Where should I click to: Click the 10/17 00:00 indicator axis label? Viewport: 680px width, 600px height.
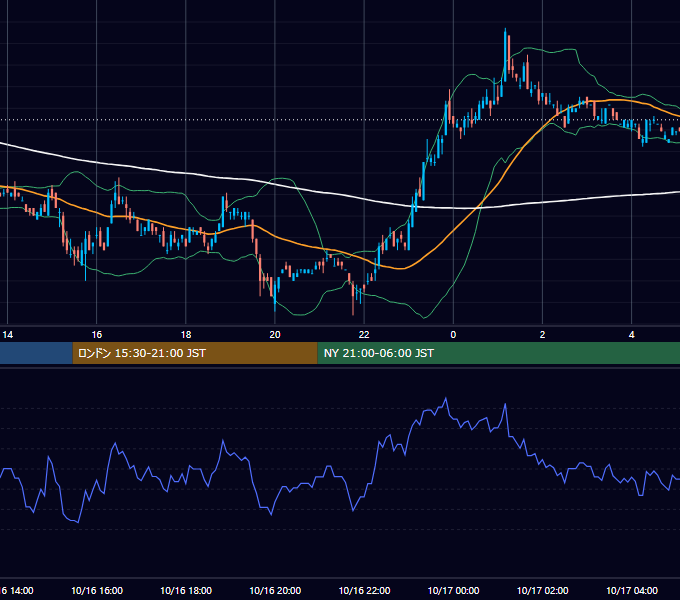click(x=453, y=590)
